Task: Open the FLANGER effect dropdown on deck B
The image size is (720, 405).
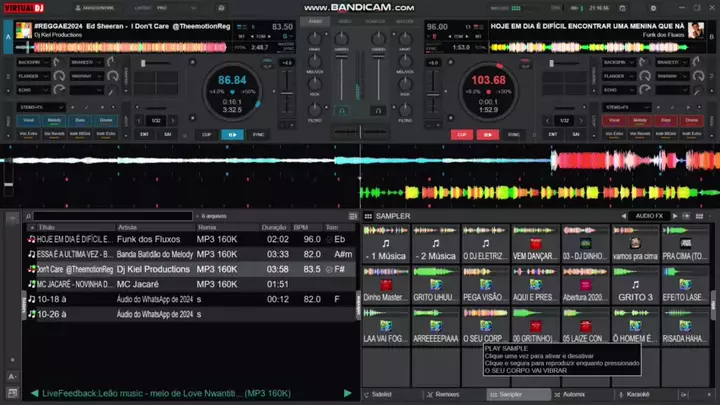Action: [619, 76]
